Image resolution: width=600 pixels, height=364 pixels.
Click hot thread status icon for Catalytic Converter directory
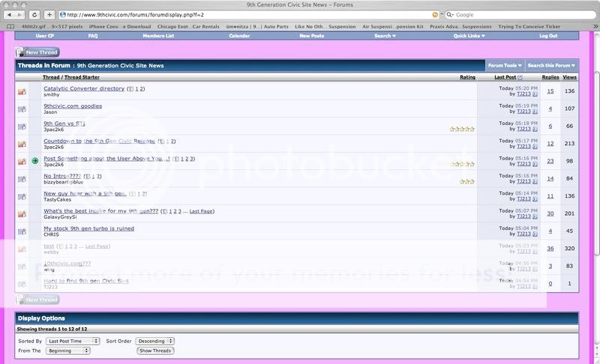[x=22, y=91]
